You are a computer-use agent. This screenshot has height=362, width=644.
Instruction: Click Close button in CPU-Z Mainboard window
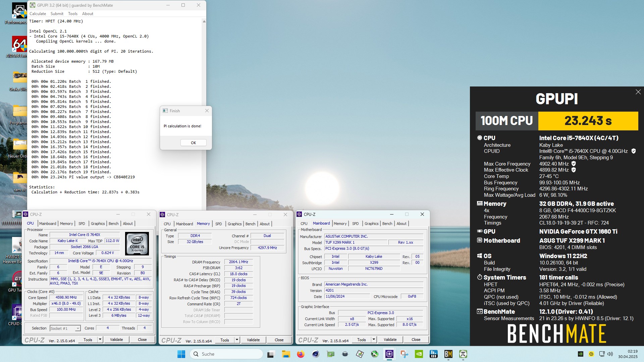[416, 340]
